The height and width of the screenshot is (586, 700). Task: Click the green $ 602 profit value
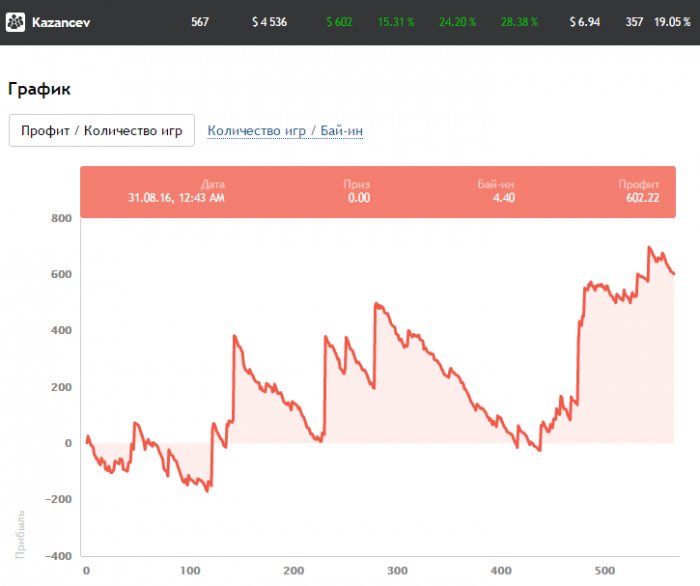click(x=339, y=22)
